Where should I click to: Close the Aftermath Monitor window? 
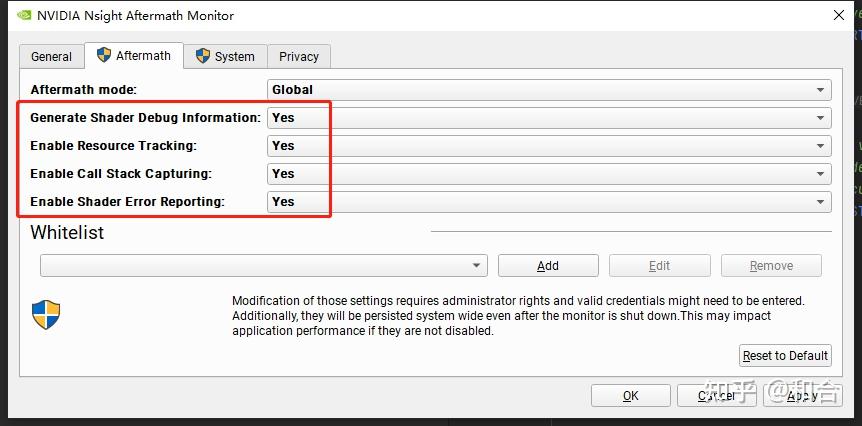point(838,15)
